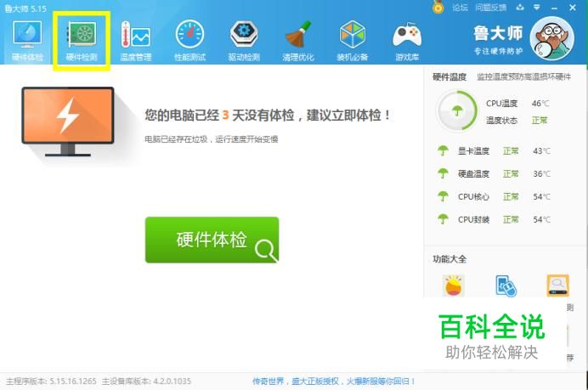The image size is (588, 390).
Task: Open the 温度管理 thermometer tab
Action: (136, 41)
